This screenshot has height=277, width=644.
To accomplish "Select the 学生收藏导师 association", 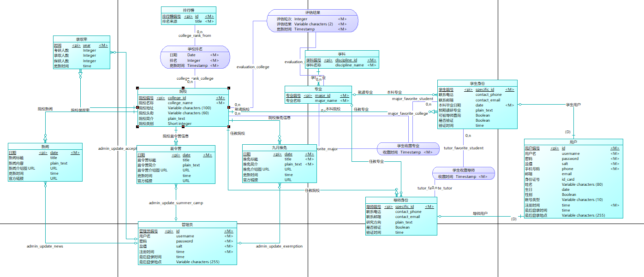I will tap(464, 173).
